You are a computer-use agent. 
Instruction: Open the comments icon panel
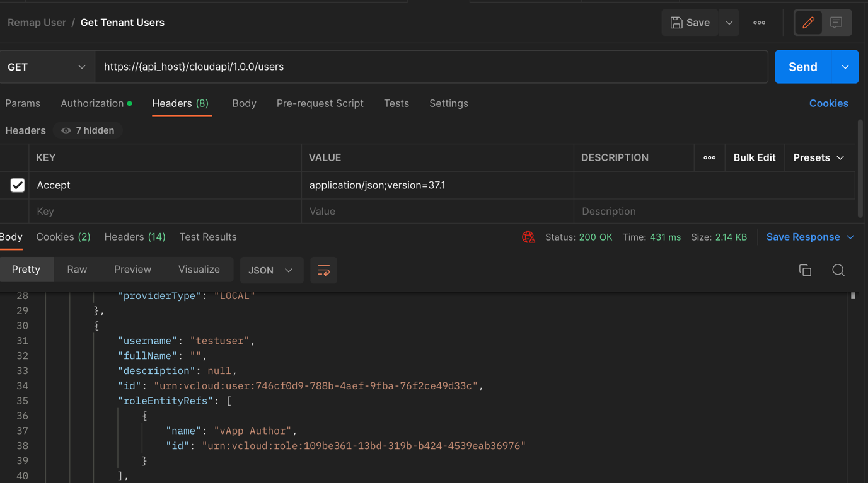point(836,23)
